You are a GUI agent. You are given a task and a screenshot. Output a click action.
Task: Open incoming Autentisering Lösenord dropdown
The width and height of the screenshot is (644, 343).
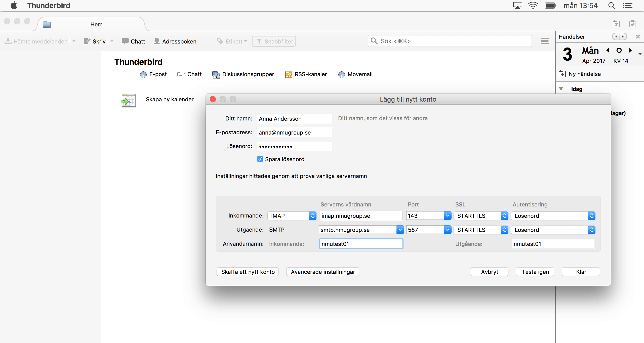(x=553, y=216)
